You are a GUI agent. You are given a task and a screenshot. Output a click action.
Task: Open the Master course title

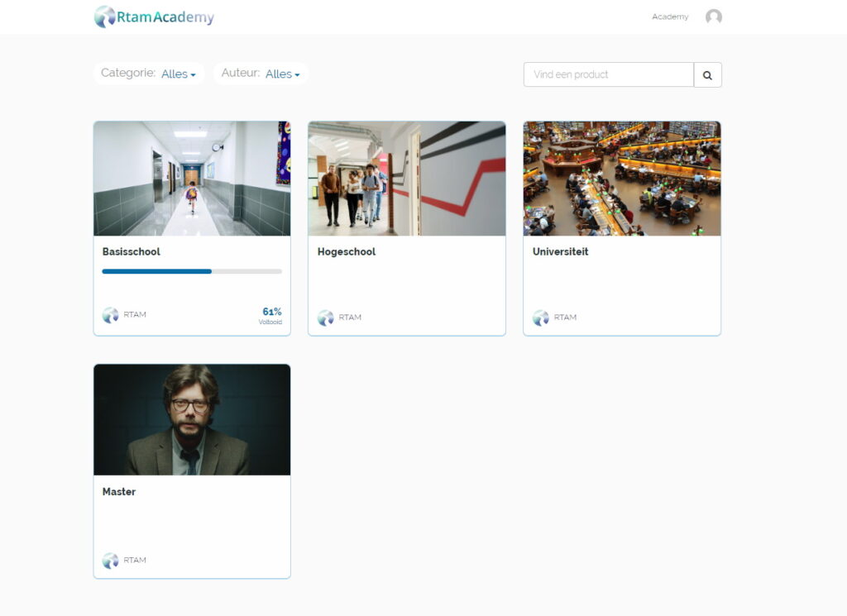[x=119, y=492]
